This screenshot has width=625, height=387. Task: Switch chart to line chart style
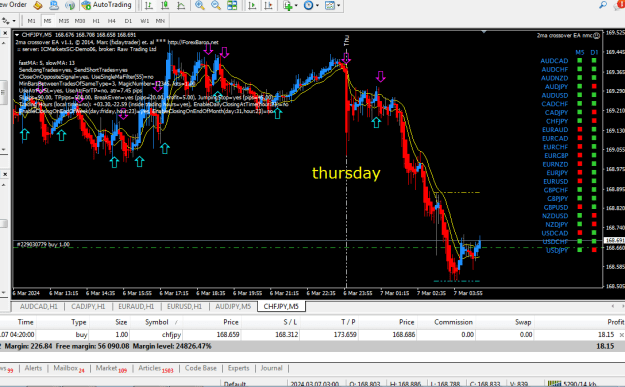(181, 5)
